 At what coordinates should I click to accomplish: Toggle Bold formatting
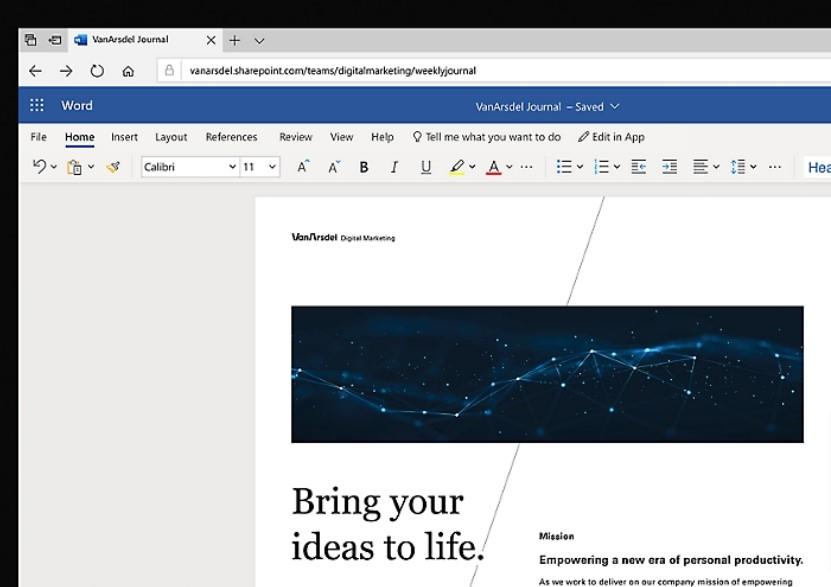(364, 167)
